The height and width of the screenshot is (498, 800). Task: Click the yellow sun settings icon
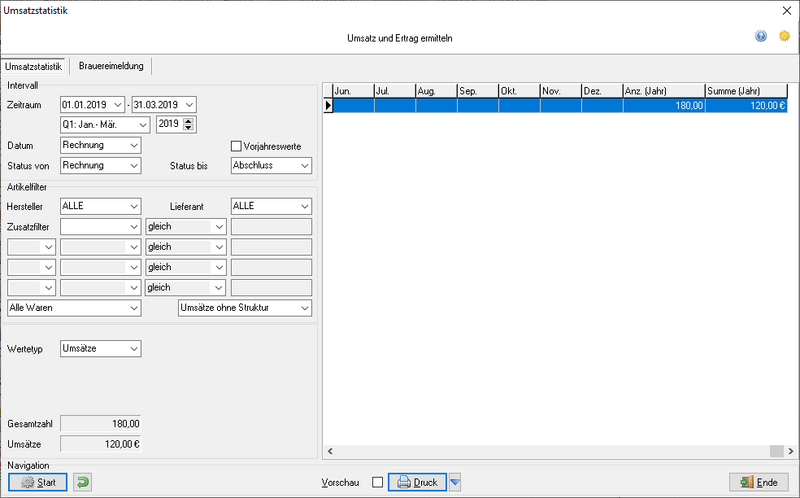[x=783, y=36]
